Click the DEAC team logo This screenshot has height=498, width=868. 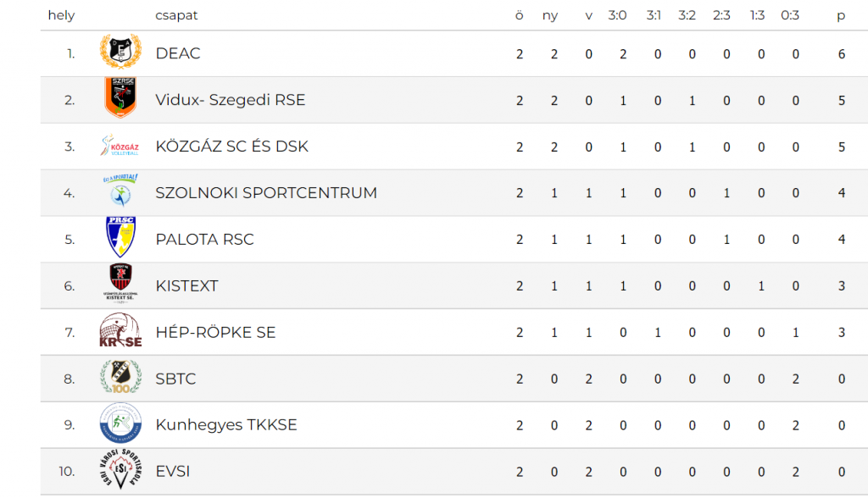coord(120,53)
